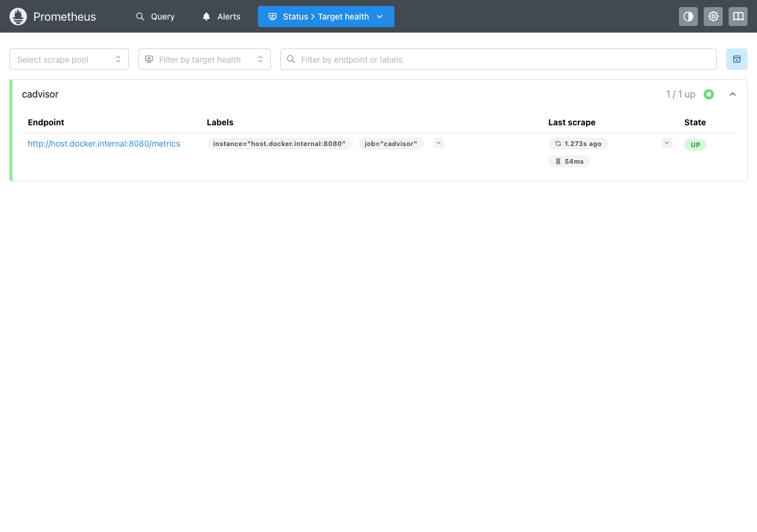
Task: Click the Prometheus flame logo
Action: click(x=18, y=17)
